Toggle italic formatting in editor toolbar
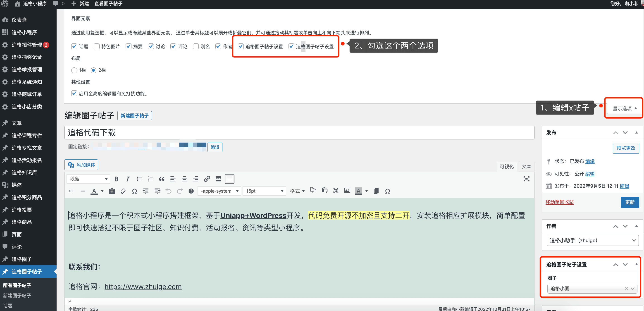644x311 pixels. tap(128, 179)
